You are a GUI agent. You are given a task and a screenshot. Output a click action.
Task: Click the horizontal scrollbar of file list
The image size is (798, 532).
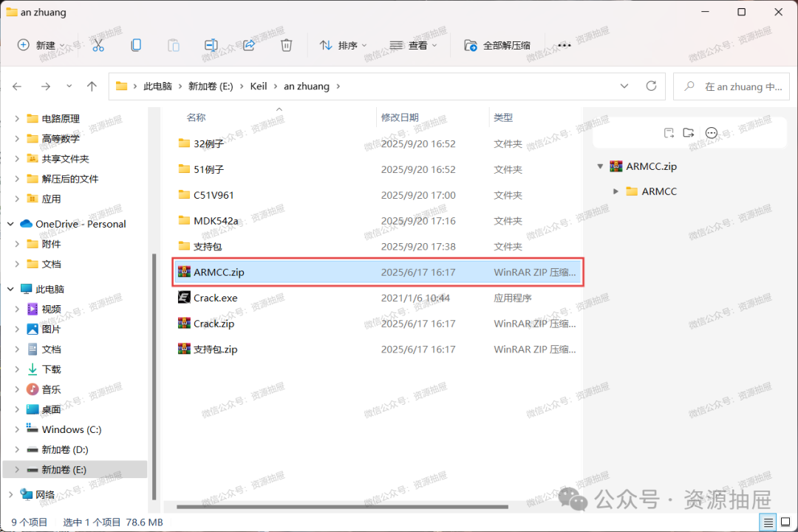pyautogui.click(x=342, y=507)
